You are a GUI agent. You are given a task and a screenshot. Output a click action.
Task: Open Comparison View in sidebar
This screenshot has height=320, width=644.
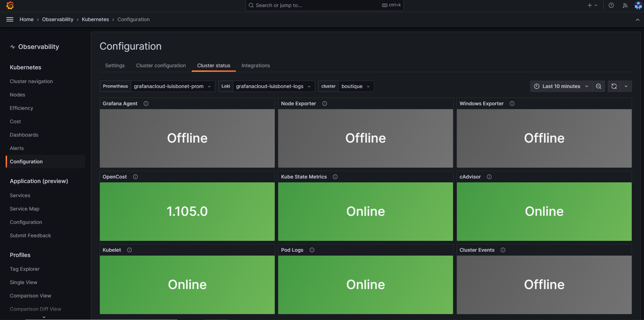(x=31, y=296)
